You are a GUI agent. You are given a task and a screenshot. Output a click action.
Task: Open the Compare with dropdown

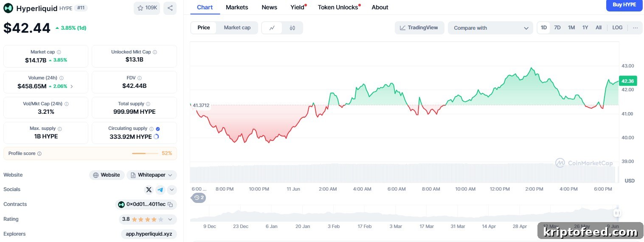click(490, 28)
